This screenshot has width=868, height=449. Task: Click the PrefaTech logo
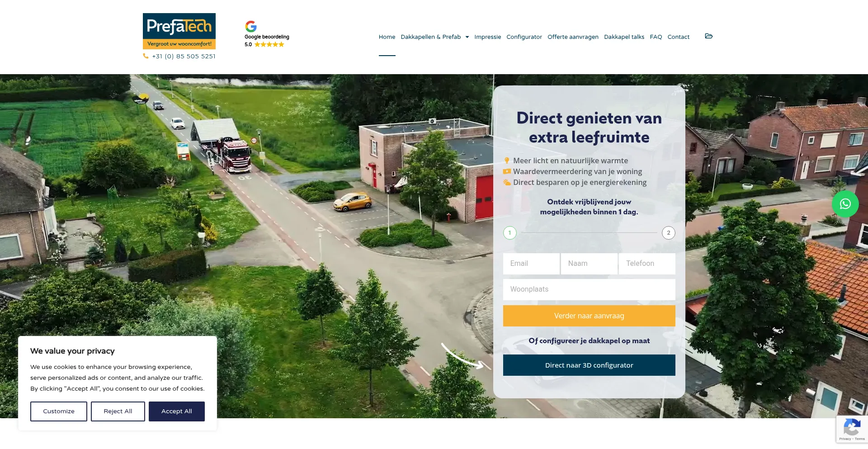pyautogui.click(x=179, y=31)
